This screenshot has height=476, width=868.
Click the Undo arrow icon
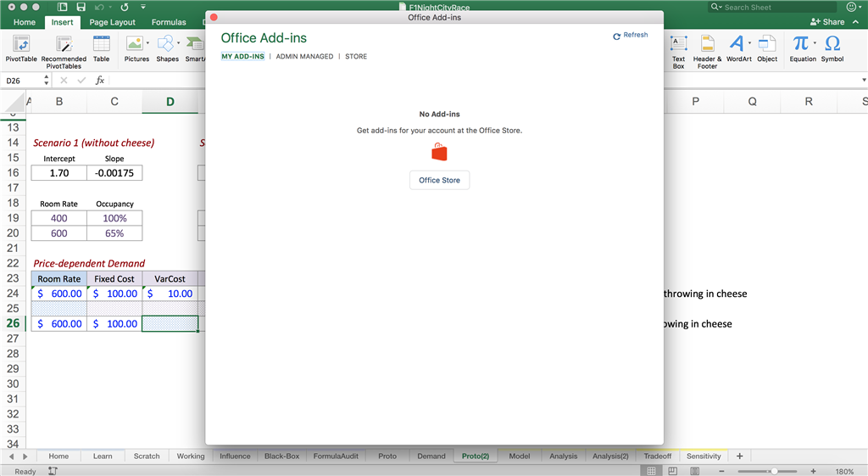[99, 7]
